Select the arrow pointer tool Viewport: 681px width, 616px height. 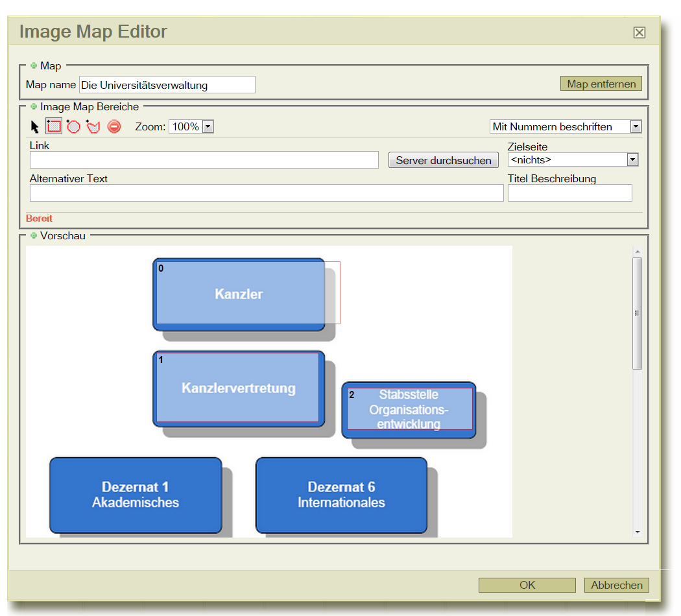(x=35, y=126)
